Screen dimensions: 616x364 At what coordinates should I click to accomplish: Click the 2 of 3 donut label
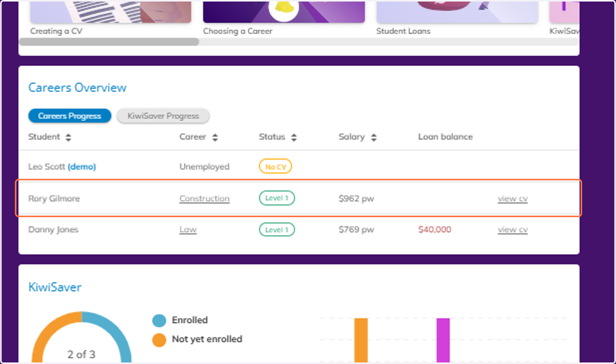81,354
